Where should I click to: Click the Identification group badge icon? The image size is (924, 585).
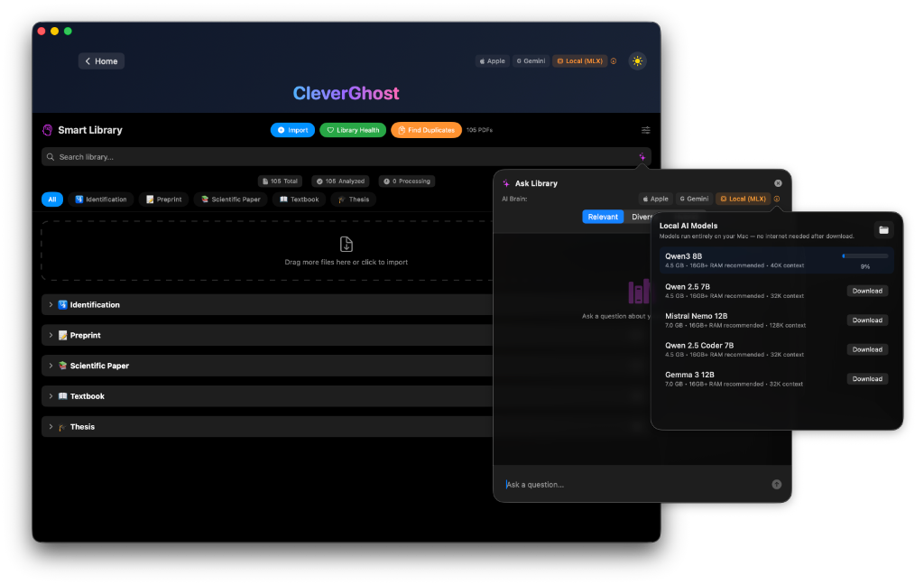coord(62,305)
